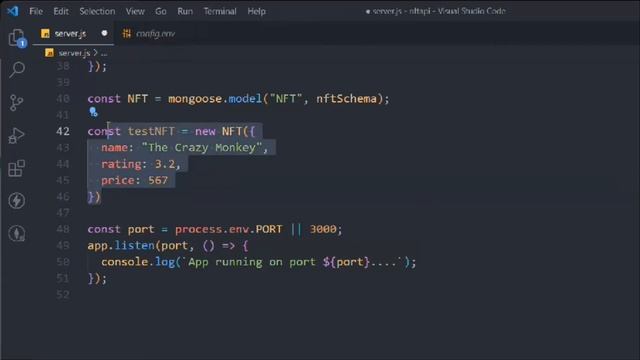Click the "${port}" template expression
The image size is (640, 360).
pyautogui.click(x=346, y=262)
